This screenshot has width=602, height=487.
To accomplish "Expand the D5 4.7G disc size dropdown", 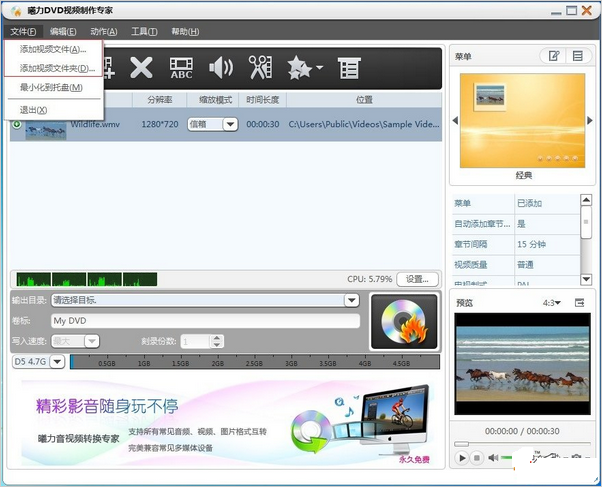I will pos(57,361).
